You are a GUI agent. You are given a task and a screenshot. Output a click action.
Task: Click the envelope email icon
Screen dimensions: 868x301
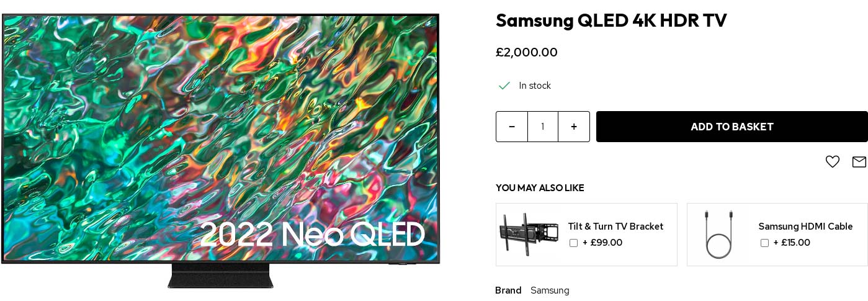(859, 162)
